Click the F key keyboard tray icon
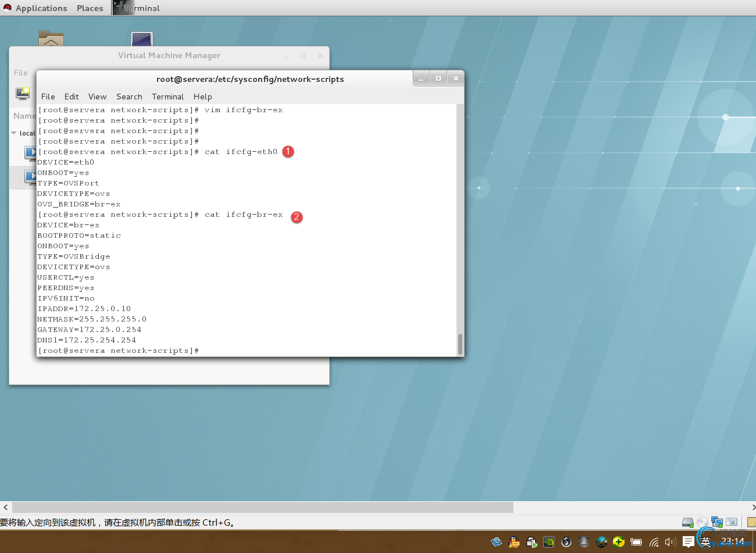 pos(584,542)
